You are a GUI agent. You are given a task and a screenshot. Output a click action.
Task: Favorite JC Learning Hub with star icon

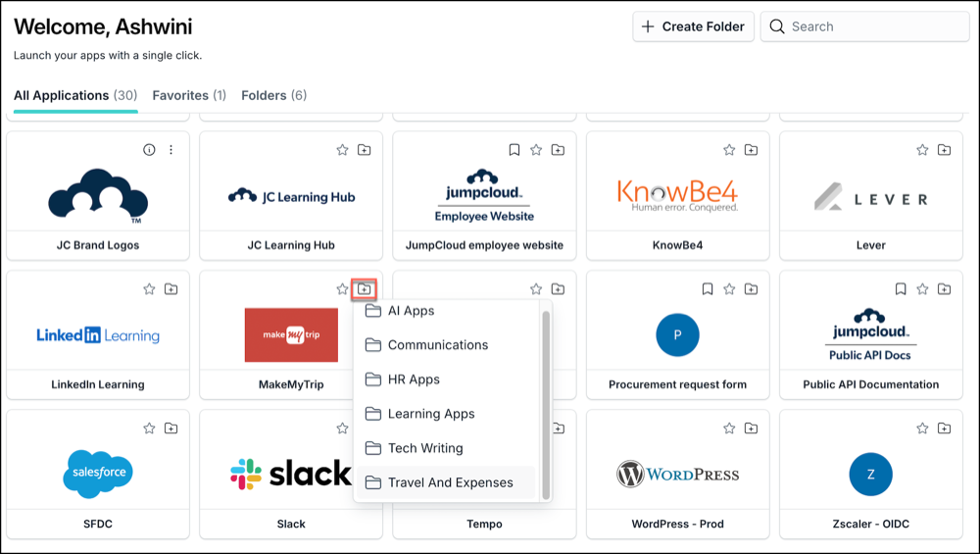click(x=342, y=149)
